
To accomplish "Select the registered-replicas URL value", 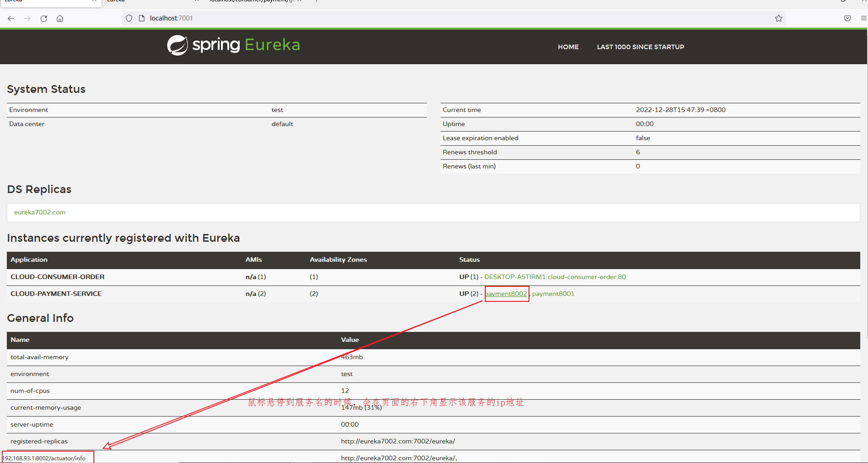I will (398, 441).
